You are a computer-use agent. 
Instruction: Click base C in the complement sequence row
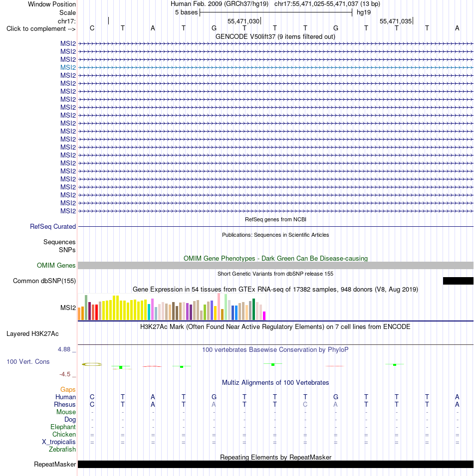(92, 28)
